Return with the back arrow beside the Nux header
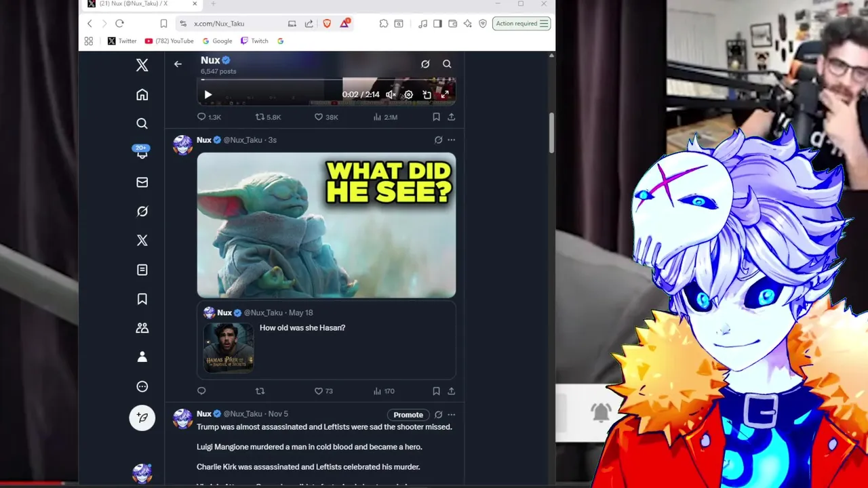The image size is (868, 488). (x=178, y=64)
